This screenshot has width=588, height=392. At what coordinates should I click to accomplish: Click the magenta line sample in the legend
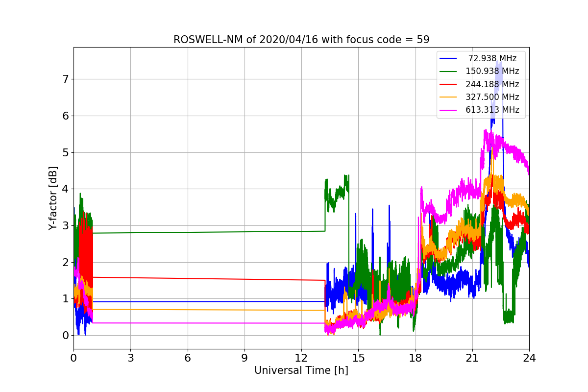point(448,110)
